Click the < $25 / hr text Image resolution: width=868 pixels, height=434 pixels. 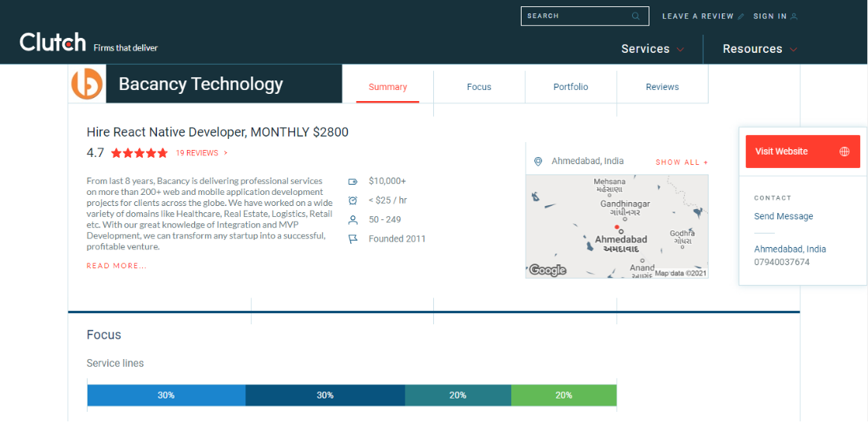point(387,200)
